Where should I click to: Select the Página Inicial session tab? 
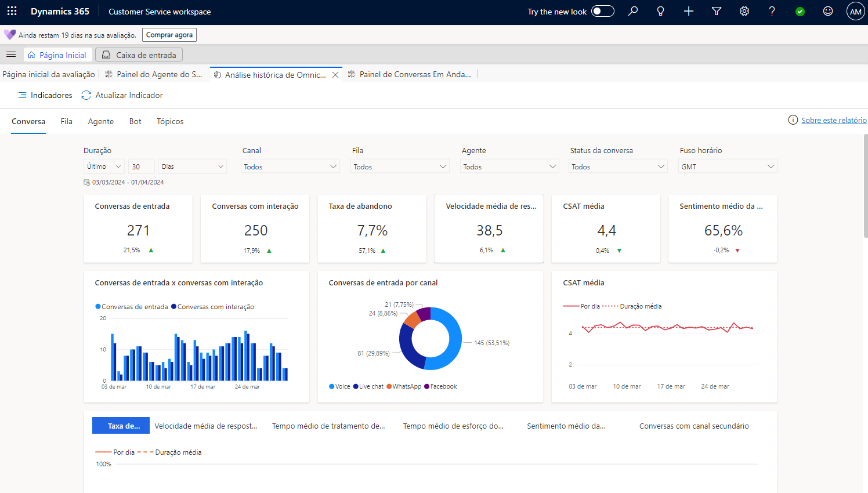(57, 55)
